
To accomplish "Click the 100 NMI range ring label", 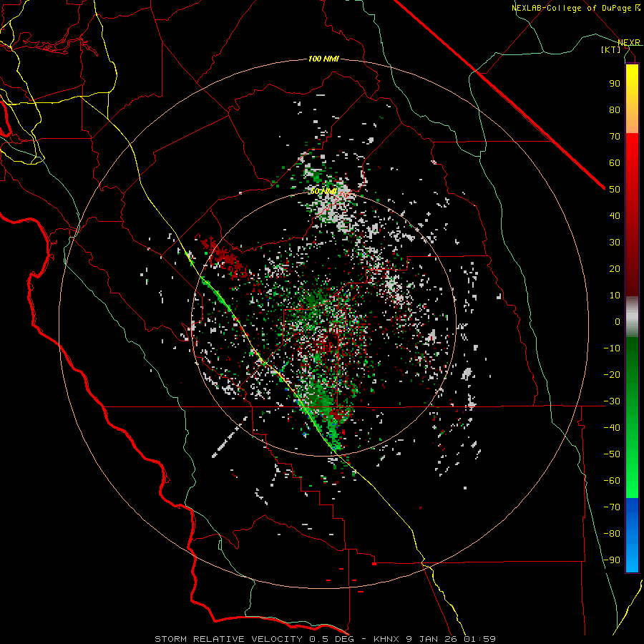I will click(323, 59).
